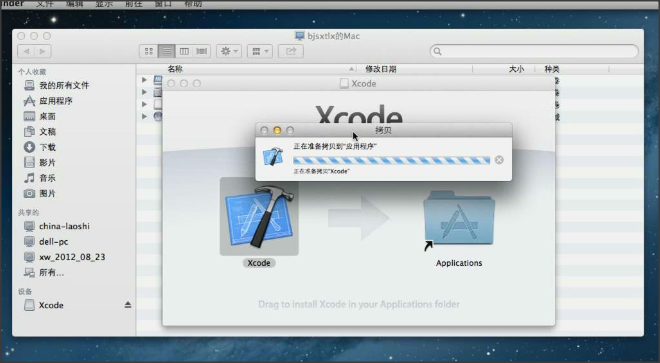The width and height of the screenshot is (660, 363).
Task: Sort list by 名称 column
Action: click(x=175, y=69)
